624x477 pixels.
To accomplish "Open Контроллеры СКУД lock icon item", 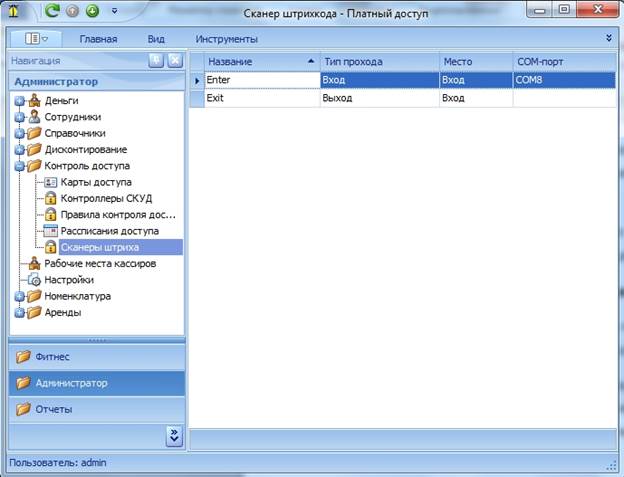I will (x=105, y=198).
